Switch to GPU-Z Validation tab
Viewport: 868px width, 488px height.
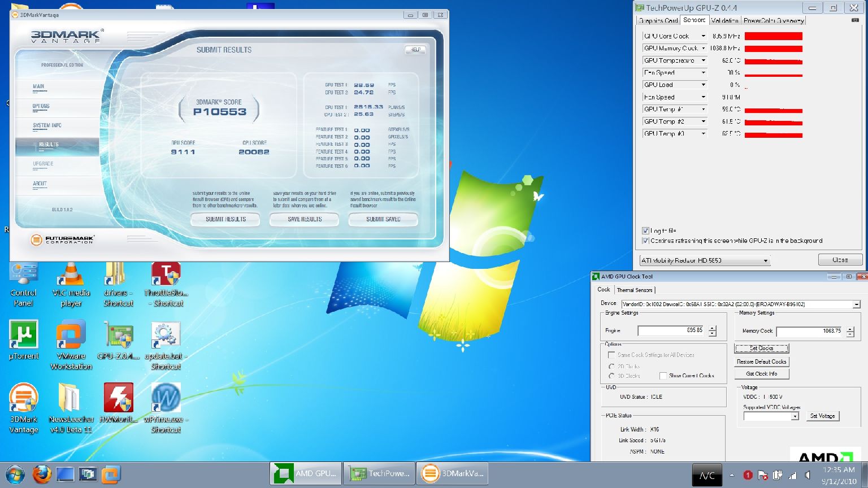724,21
